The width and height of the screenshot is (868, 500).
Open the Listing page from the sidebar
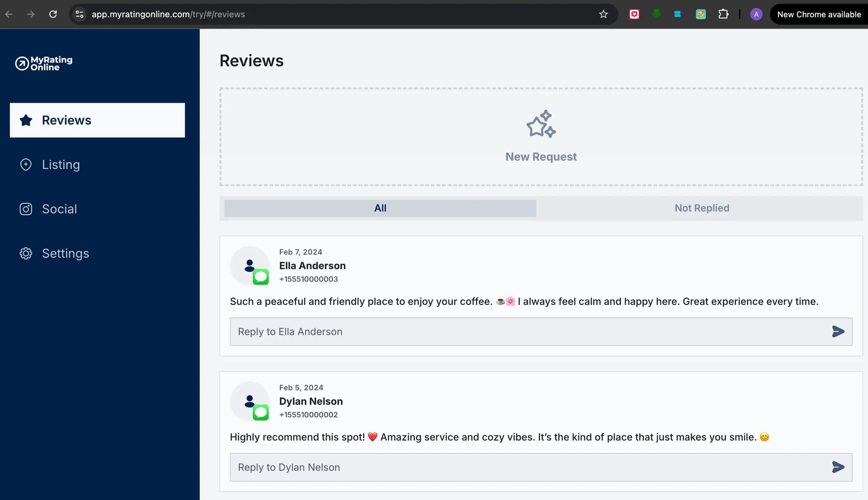coord(61,165)
